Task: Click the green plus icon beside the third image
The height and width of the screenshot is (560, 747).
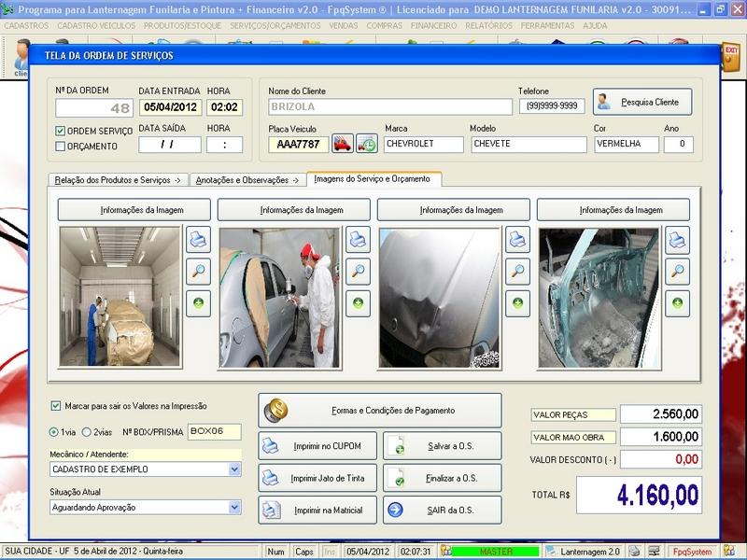Action: pos(518,303)
